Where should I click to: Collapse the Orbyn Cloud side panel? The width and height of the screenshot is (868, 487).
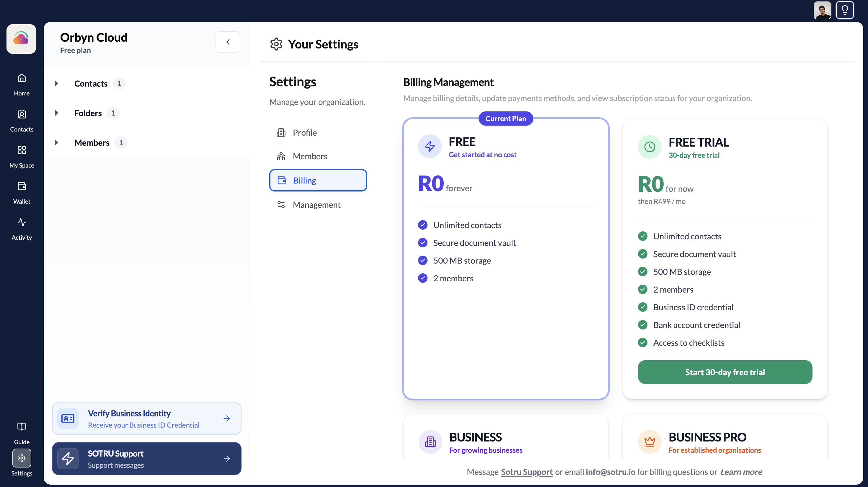[x=228, y=42]
